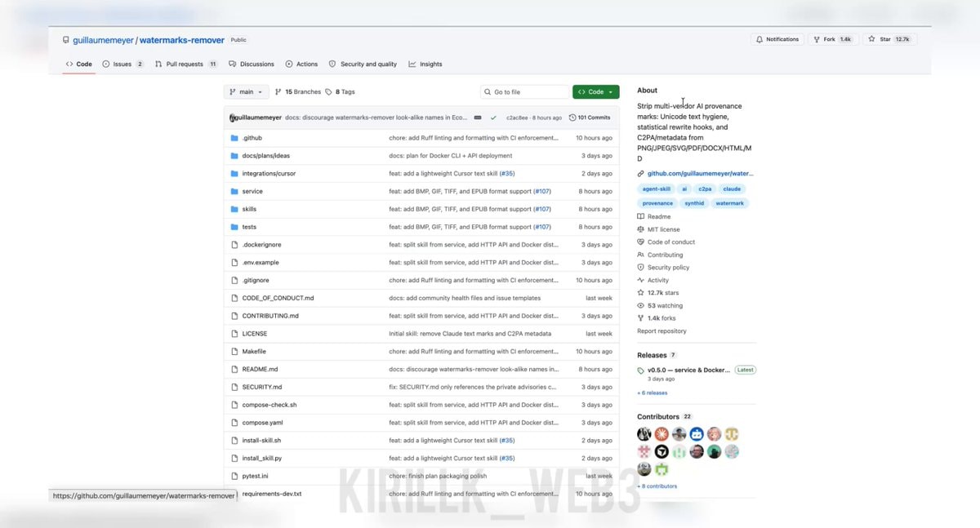Open the skills folder
The width and height of the screenshot is (980, 528).
249,209
